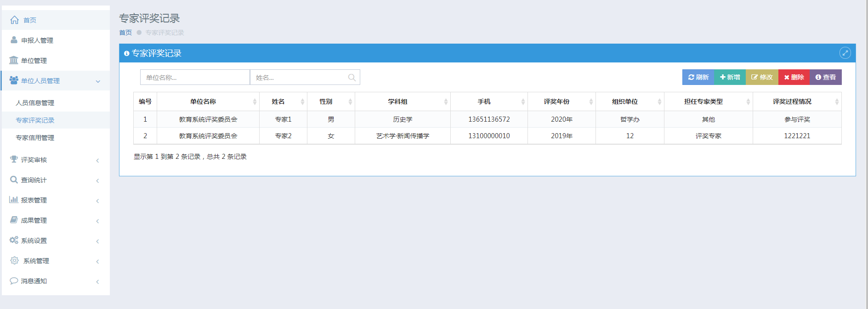The image size is (868, 309).
Task: Click the 2019年 year cell
Action: [x=562, y=136]
